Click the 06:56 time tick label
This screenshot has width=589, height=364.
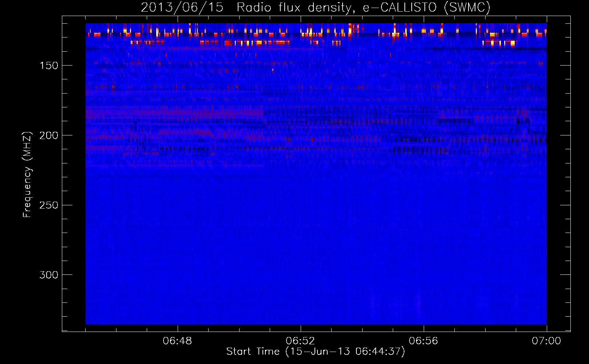point(423,341)
